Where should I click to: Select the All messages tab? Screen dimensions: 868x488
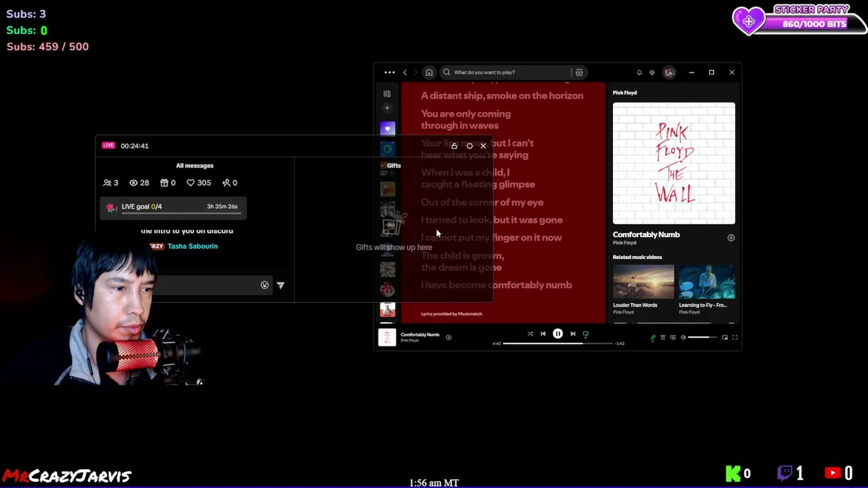[195, 165]
